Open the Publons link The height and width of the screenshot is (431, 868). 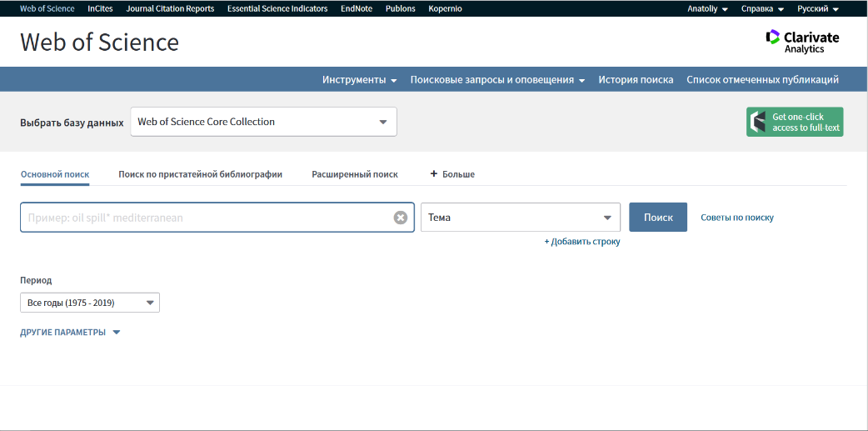[400, 9]
